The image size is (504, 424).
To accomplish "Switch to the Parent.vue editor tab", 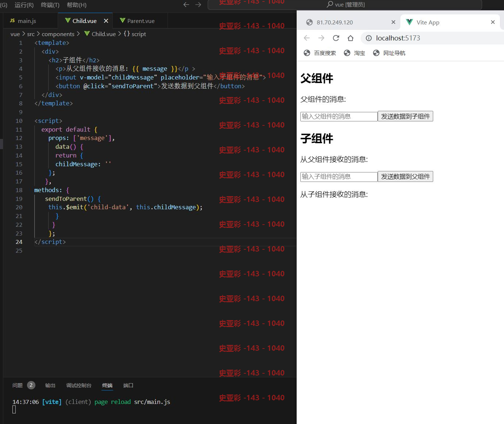I will 140,21.
